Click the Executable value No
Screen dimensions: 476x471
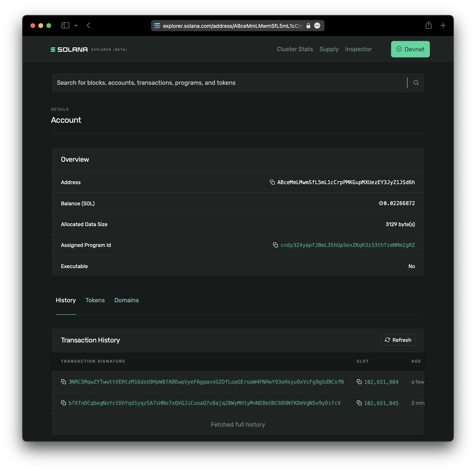tap(411, 266)
